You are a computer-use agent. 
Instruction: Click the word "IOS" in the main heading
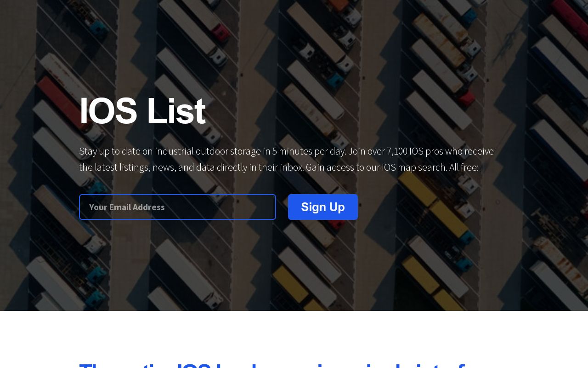coord(108,111)
